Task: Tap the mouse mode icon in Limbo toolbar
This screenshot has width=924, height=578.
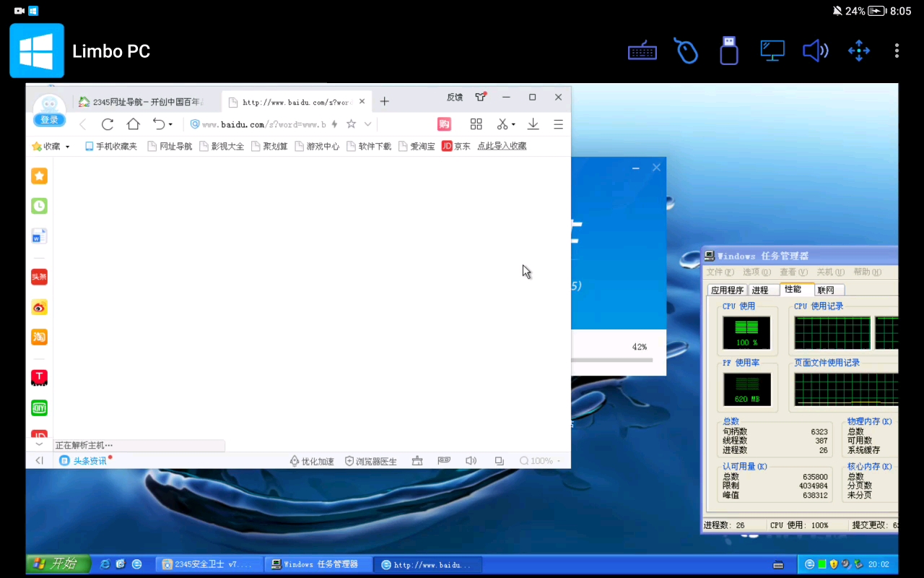Action: [686, 51]
